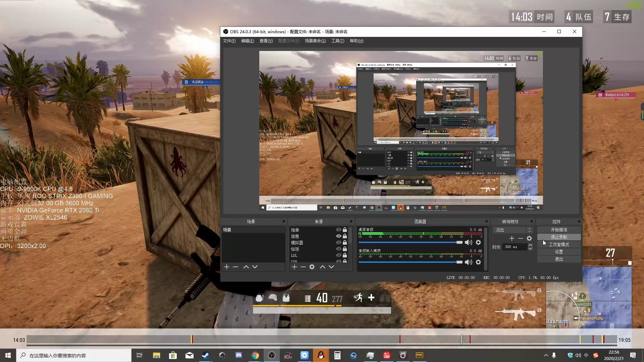Move the scene up in Scenes panel
The width and height of the screenshot is (644, 362).
(x=246, y=267)
